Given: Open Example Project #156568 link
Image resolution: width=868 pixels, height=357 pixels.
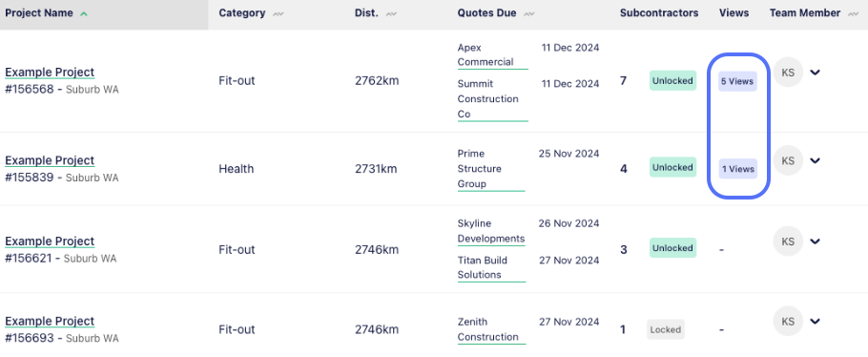Looking at the screenshot, I should [x=50, y=72].
